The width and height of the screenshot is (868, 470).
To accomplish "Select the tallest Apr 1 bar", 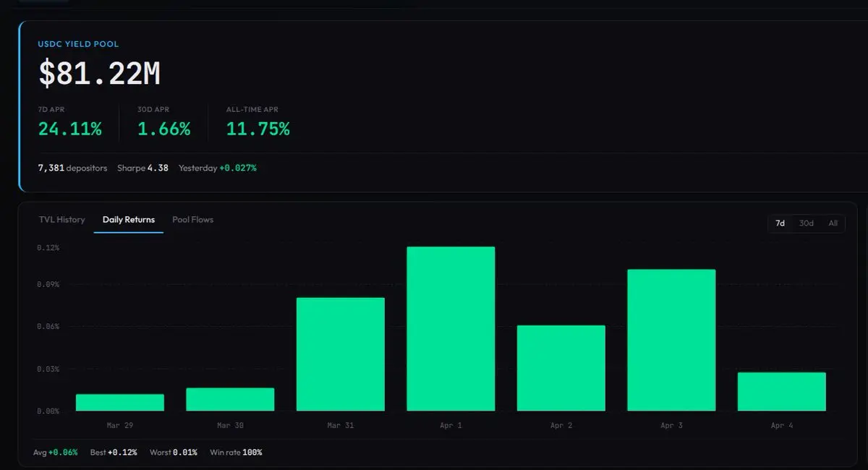I will pos(451,329).
